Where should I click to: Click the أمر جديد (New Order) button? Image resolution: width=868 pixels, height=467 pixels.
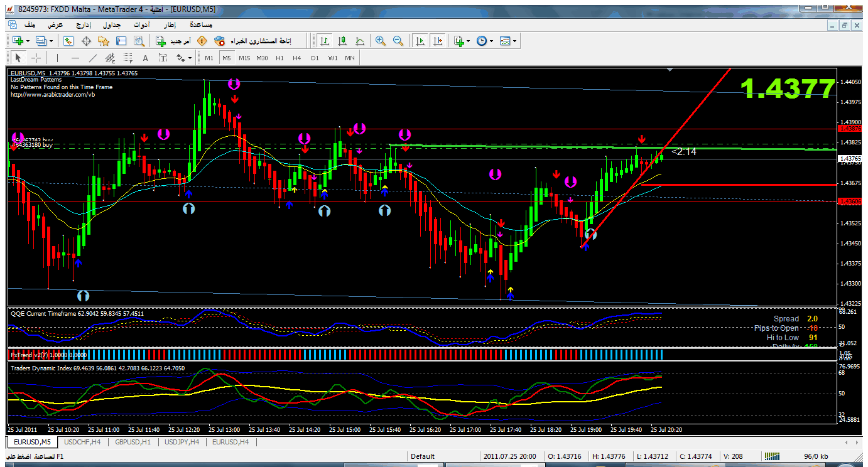pos(173,41)
